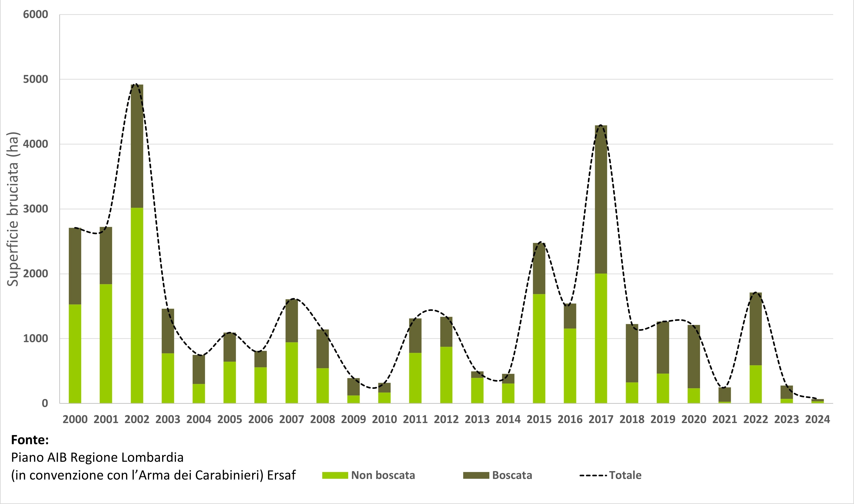Click the 2019 x-axis year label
Image resolution: width=854 pixels, height=504 pixels.
(663, 420)
